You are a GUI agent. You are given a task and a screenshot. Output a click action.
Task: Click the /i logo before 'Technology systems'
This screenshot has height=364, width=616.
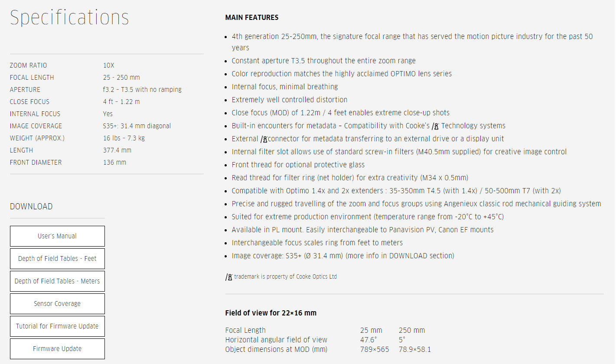[436, 126]
